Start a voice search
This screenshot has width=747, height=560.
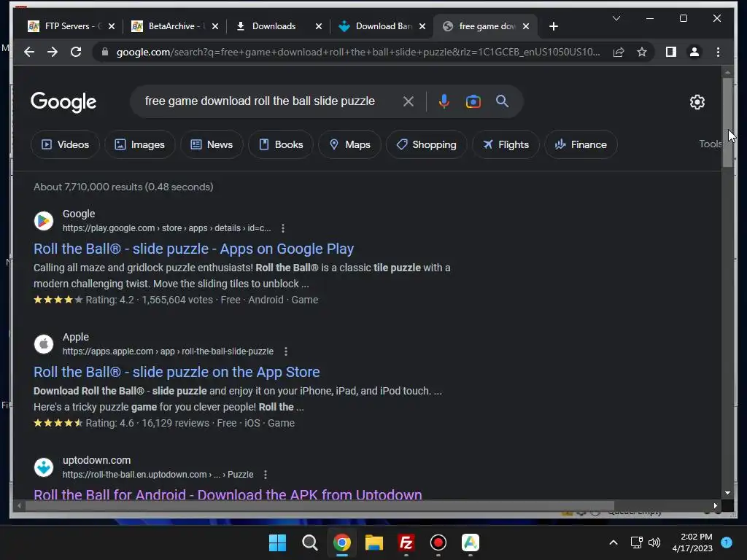coord(444,101)
